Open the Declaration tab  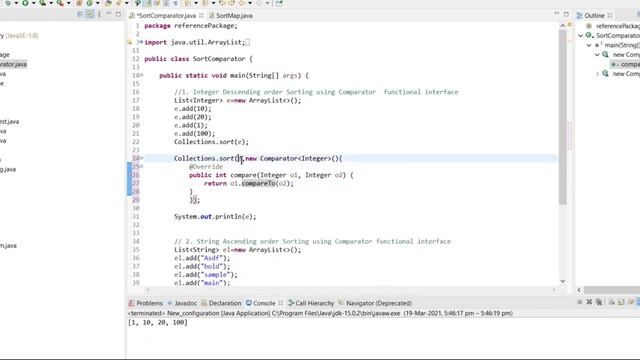tap(221, 303)
